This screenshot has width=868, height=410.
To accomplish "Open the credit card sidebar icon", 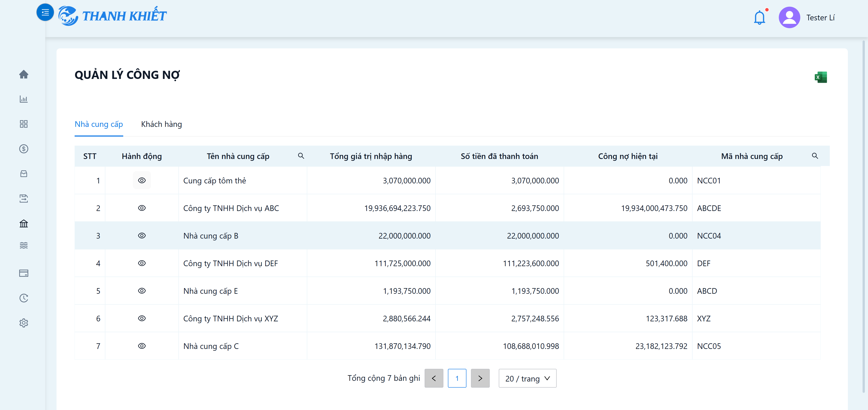I will click(x=24, y=273).
